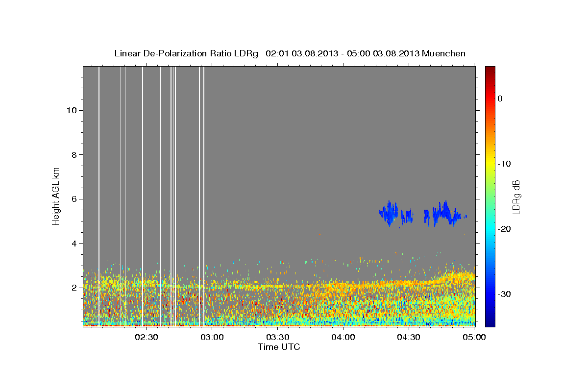Click the 'LDRg dB' colorbar label
The width and height of the screenshot is (588, 392).
516,197
